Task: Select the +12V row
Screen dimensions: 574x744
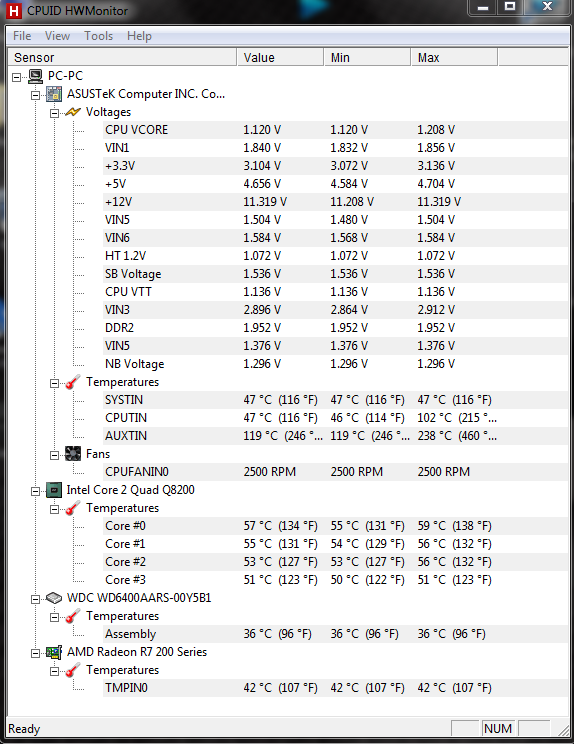Action: [336, 202]
